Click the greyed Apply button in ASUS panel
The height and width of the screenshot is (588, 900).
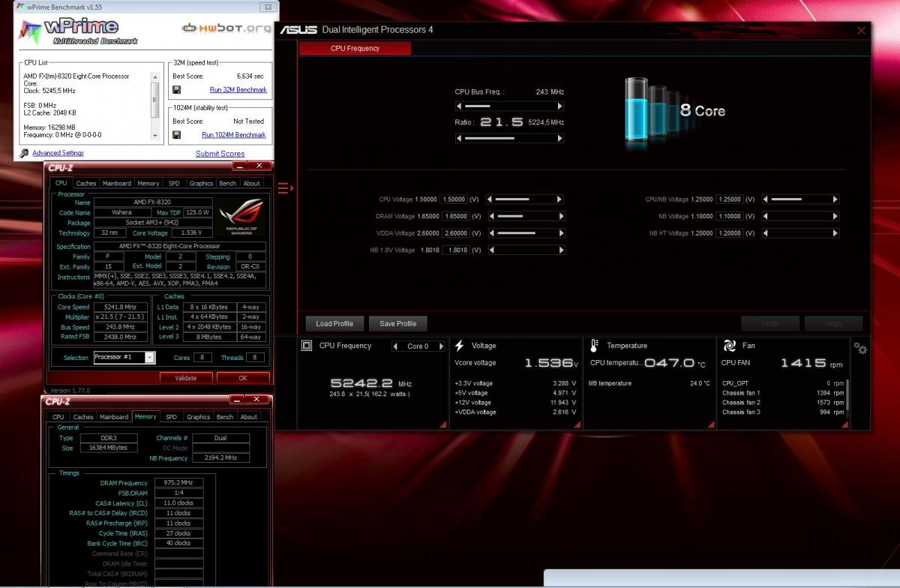click(x=833, y=323)
